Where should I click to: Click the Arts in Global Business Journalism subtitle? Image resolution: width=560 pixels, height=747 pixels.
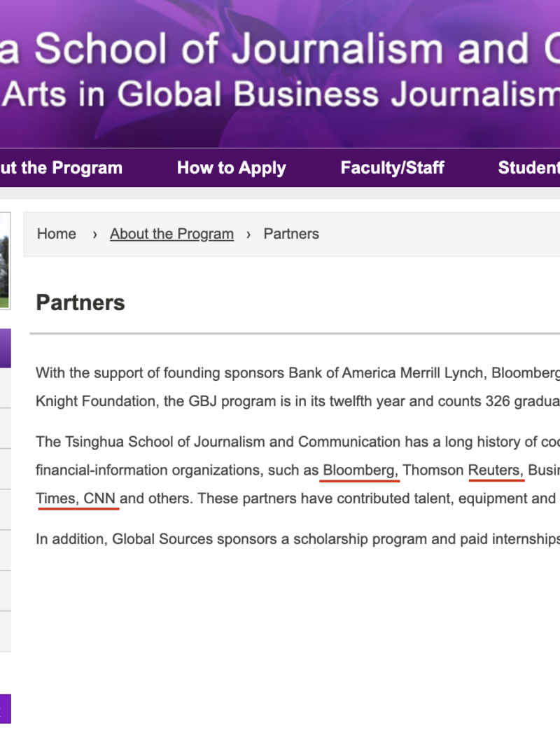[280, 94]
